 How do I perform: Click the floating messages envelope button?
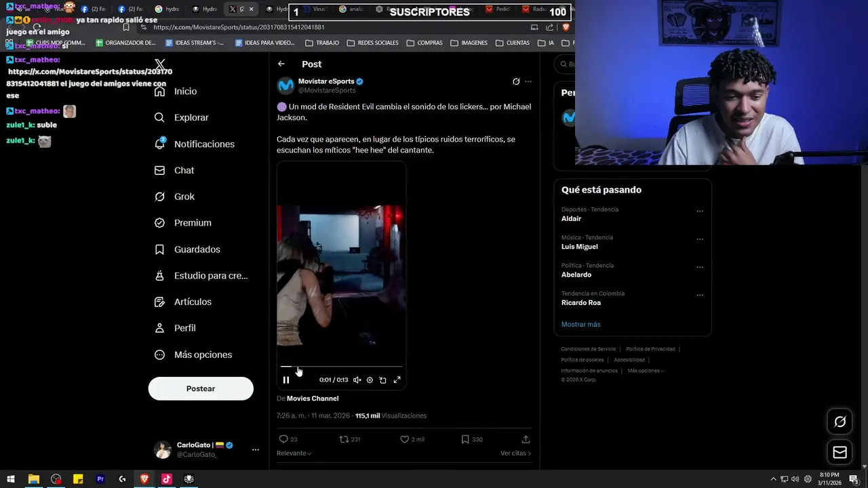(x=840, y=452)
